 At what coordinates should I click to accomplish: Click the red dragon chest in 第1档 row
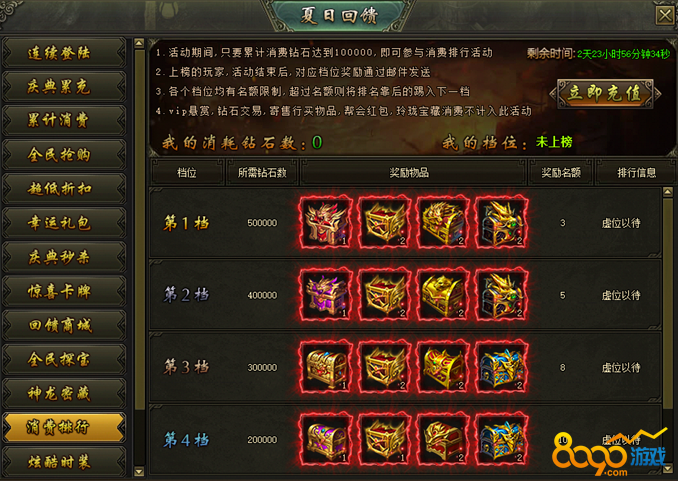pos(326,223)
